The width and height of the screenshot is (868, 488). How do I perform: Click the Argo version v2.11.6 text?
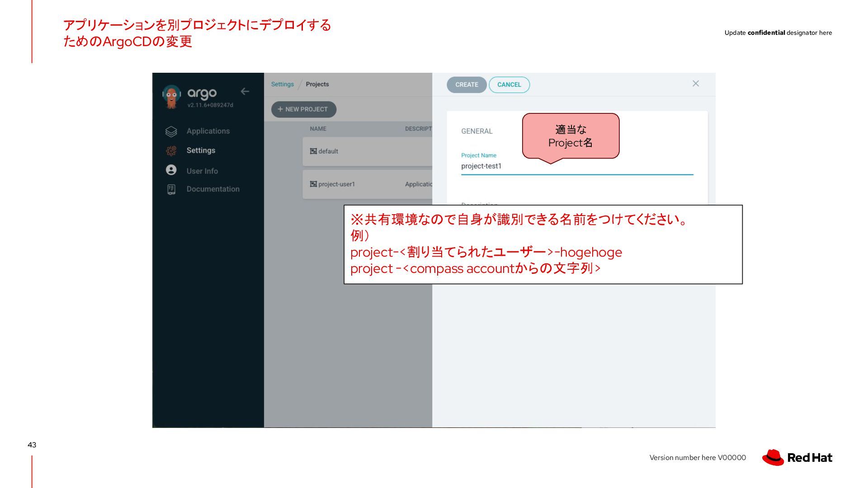(210, 105)
